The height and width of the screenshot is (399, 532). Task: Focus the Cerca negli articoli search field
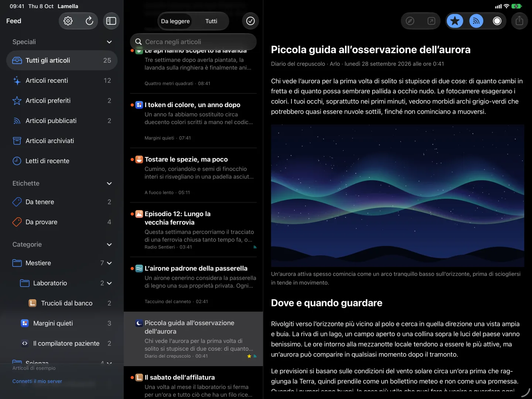click(193, 42)
